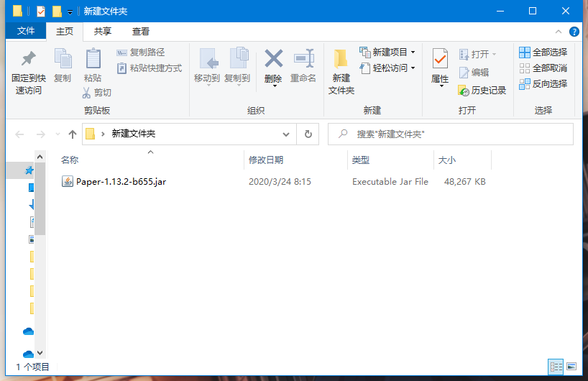The image size is (588, 381).
Task: Click 复制路径 in the clipboard group
Action: point(141,52)
